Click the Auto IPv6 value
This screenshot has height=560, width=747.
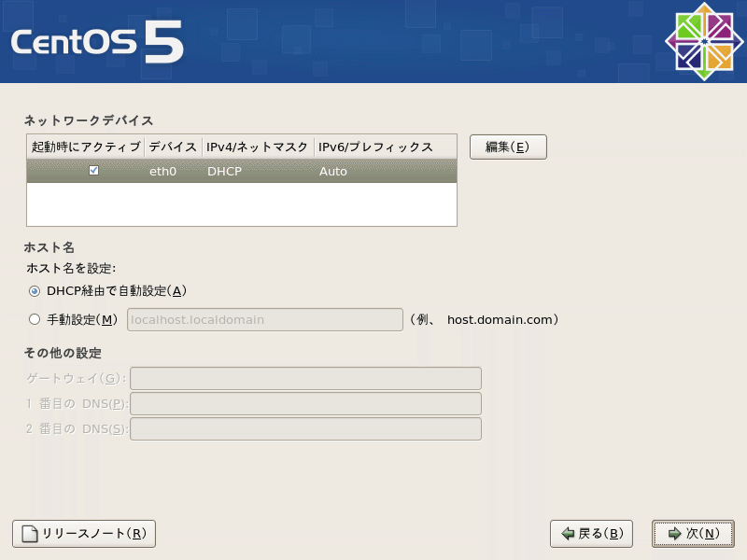click(333, 172)
